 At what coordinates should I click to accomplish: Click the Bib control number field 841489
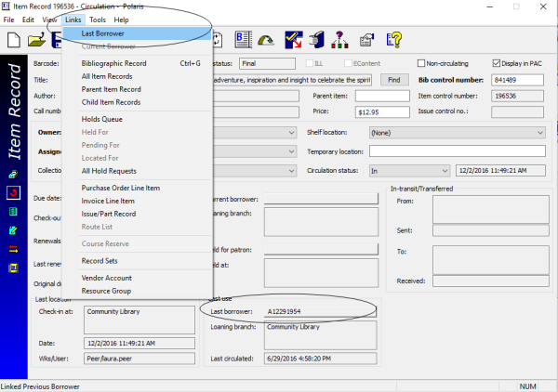(x=517, y=80)
